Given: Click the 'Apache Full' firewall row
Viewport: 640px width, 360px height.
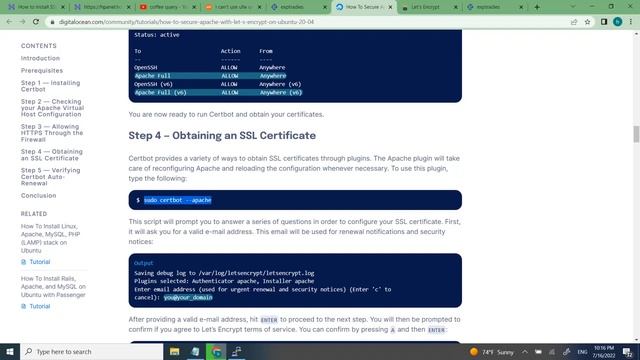Looking at the screenshot, I should pyautogui.click(x=210, y=76).
